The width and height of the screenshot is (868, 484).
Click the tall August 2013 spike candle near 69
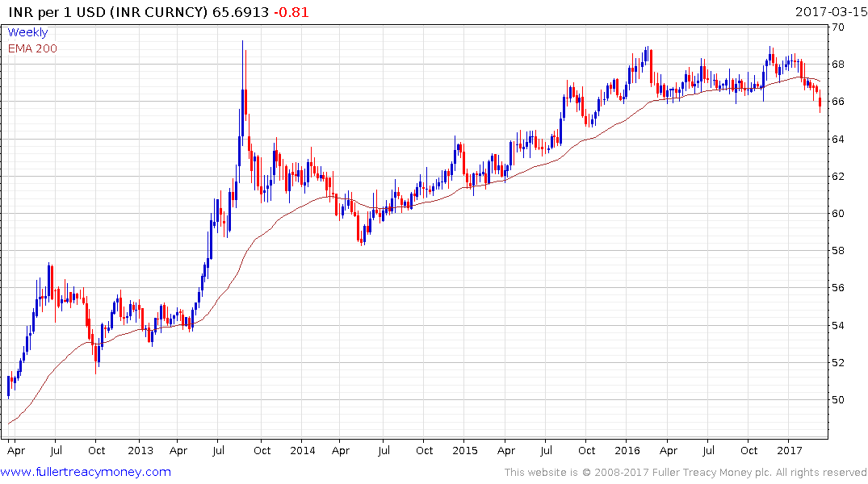[242, 94]
